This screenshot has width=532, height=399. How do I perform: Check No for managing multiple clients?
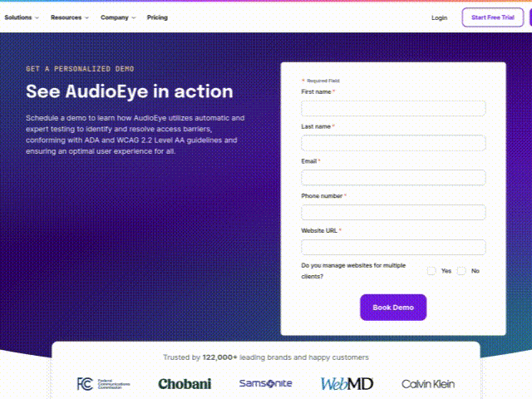coord(461,271)
